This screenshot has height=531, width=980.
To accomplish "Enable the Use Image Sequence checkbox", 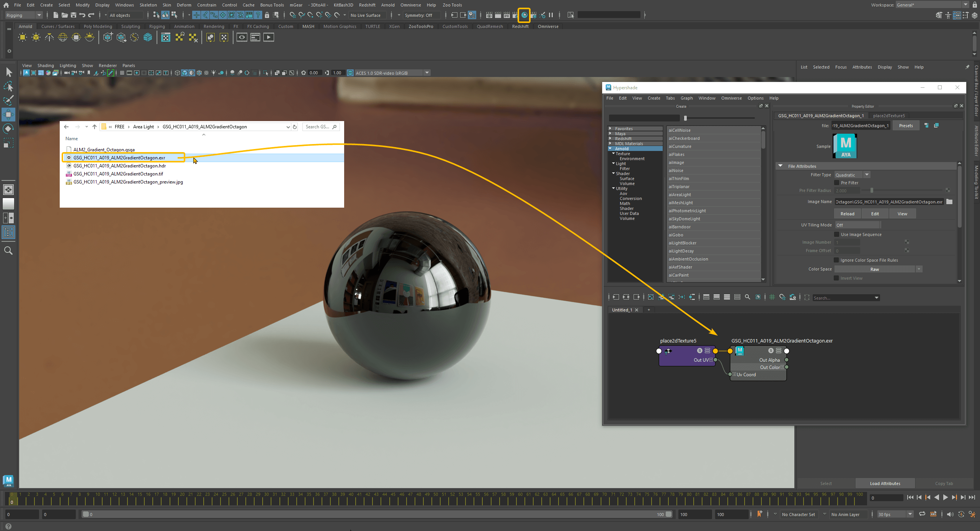I will click(x=837, y=234).
